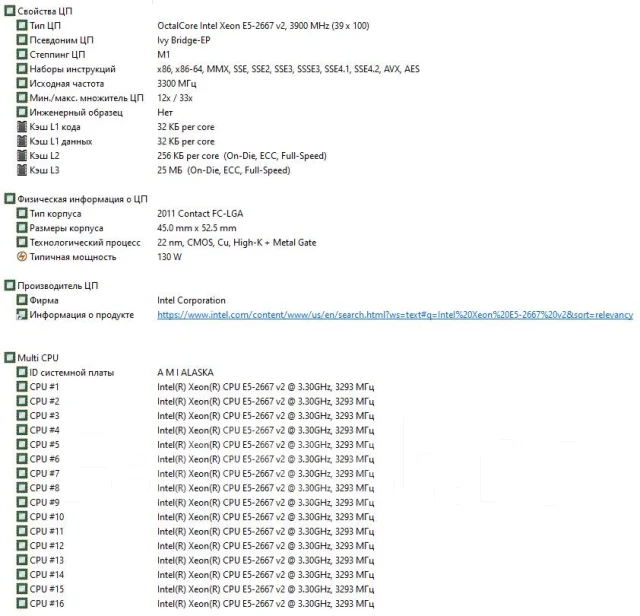This screenshot has height=616, width=640.
Task: Select the Тип ЦП field label
Action: tap(45, 26)
